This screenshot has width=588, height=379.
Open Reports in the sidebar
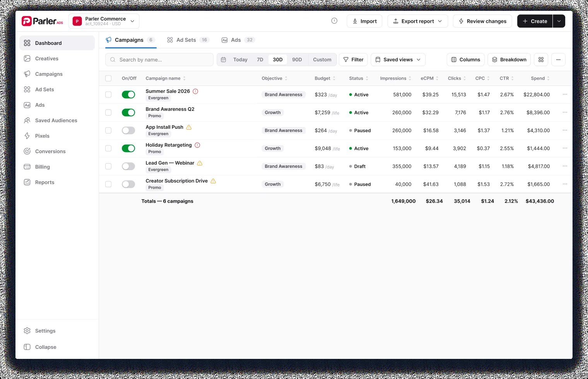click(x=57, y=182)
